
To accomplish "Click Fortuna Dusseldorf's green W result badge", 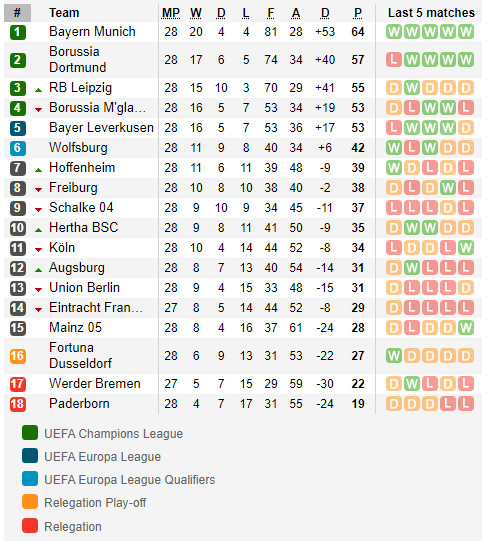I will 394,356.
